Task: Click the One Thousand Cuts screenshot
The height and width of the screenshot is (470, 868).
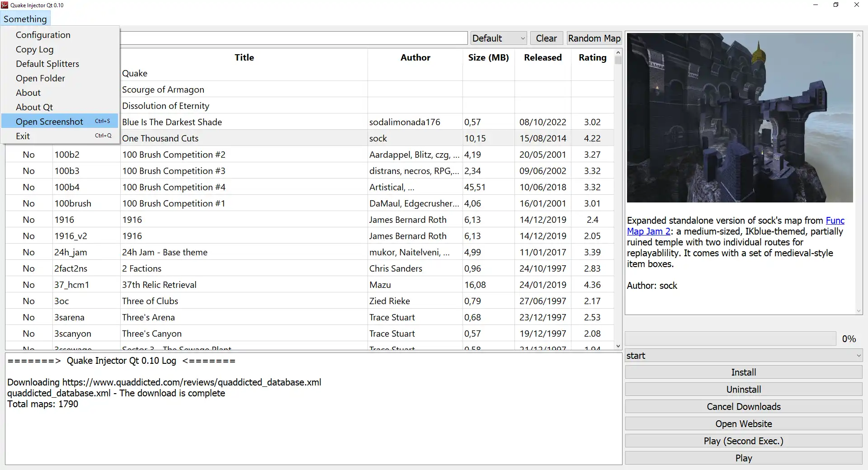Action: pos(740,117)
